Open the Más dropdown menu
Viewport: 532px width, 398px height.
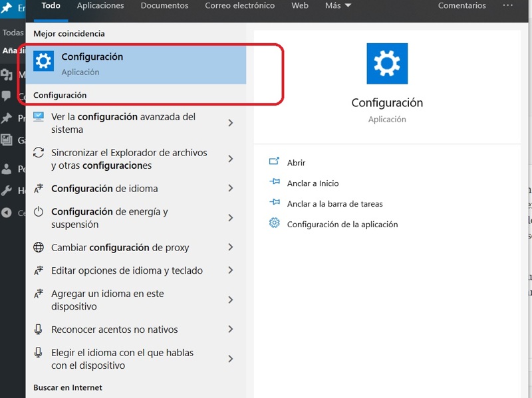[x=338, y=6]
